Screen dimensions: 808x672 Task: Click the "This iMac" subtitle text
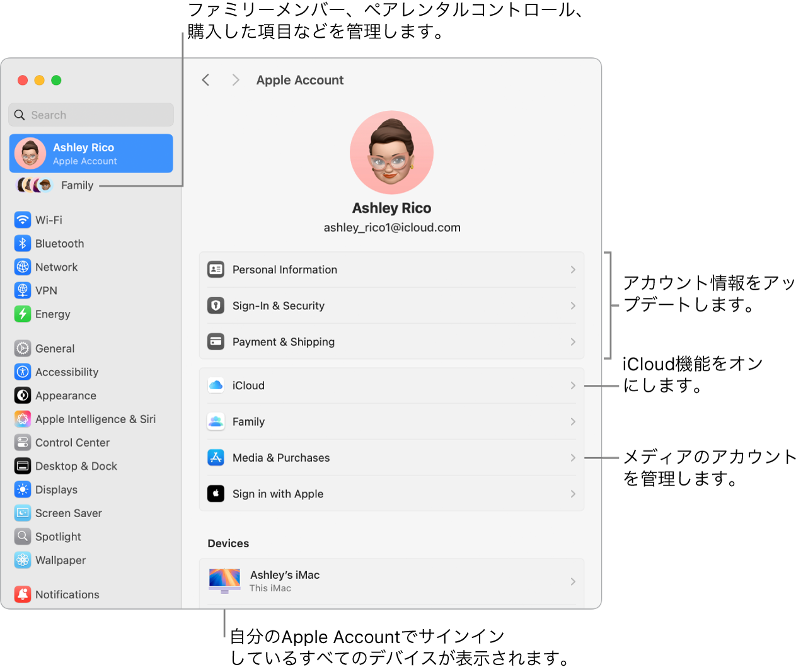(x=270, y=588)
